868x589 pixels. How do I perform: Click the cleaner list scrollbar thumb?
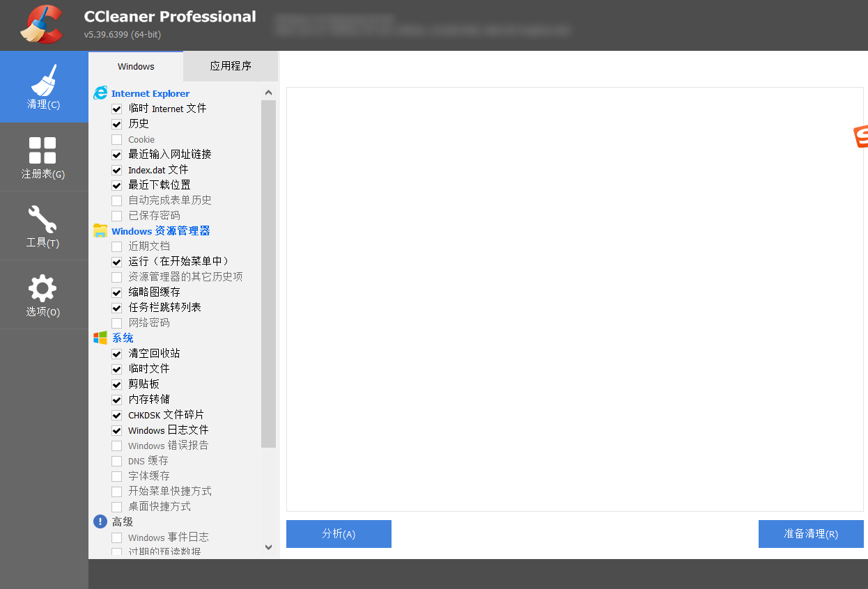point(269,274)
